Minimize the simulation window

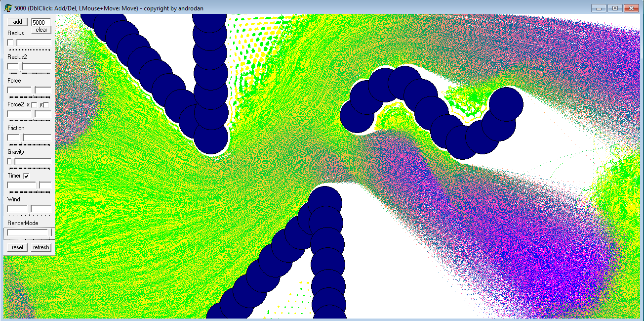(x=599, y=8)
